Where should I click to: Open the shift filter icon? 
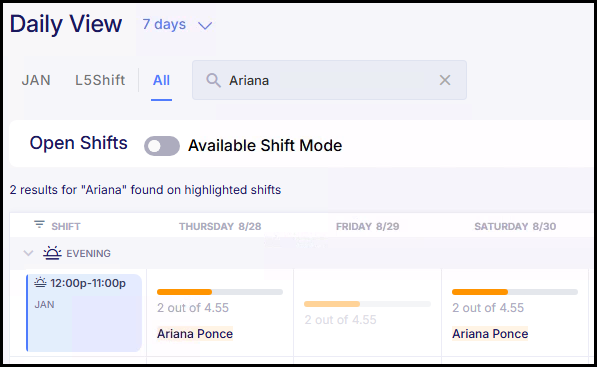coord(39,225)
